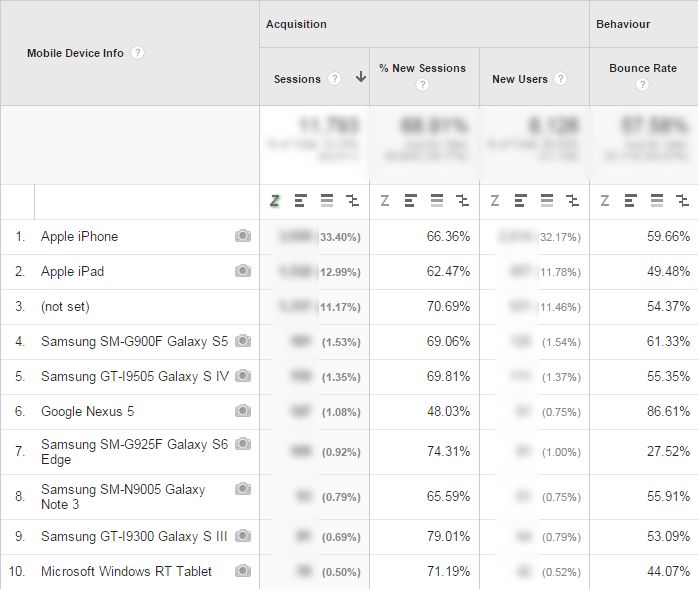Select comparison view icon in Sessions column
Screen dimensions: 698x589
353,201
